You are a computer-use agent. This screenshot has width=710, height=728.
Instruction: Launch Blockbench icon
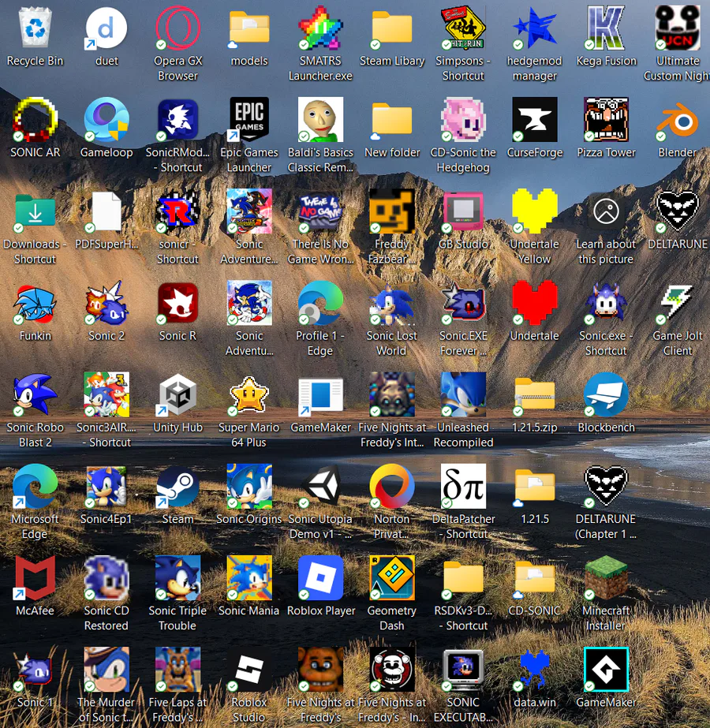point(606,394)
